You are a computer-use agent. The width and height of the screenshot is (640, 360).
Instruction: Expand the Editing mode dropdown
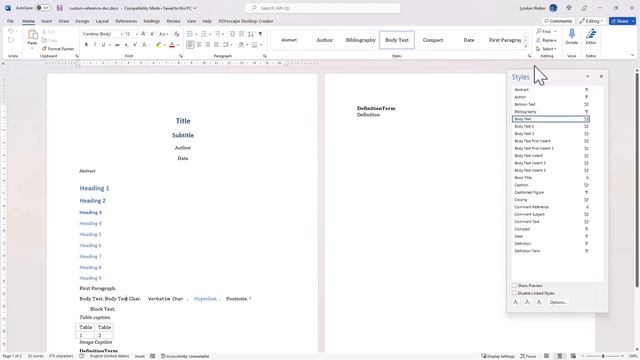pyautogui.click(x=591, y=21)
